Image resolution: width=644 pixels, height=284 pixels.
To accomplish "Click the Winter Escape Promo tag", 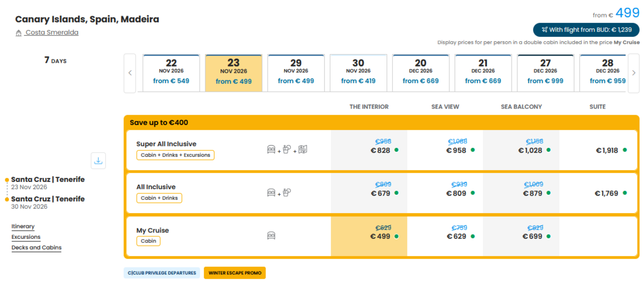I will (x=235, y=273).
